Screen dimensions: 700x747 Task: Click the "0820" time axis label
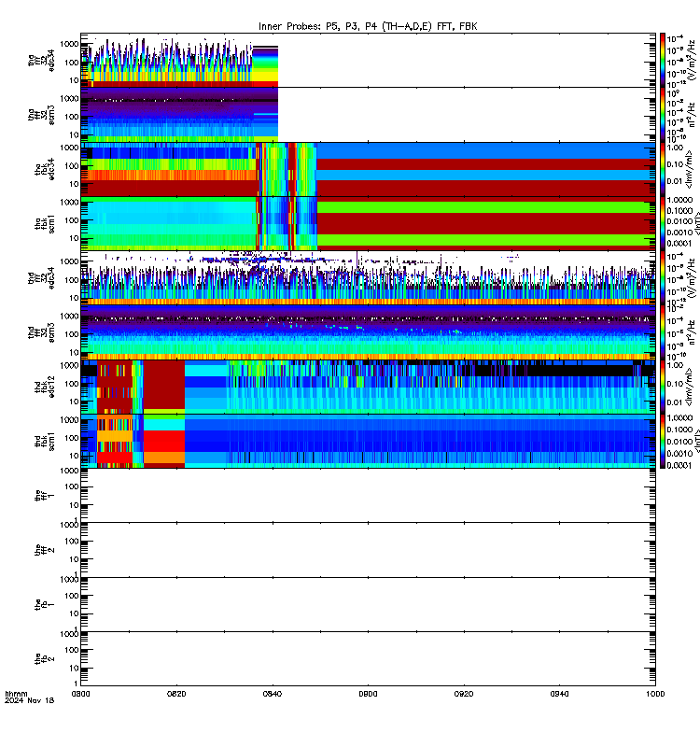click(x=176, y=694)
